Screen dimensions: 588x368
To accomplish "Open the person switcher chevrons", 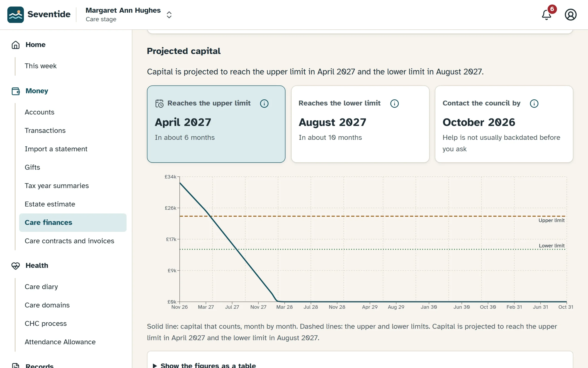I will click(x=169, y=14).
